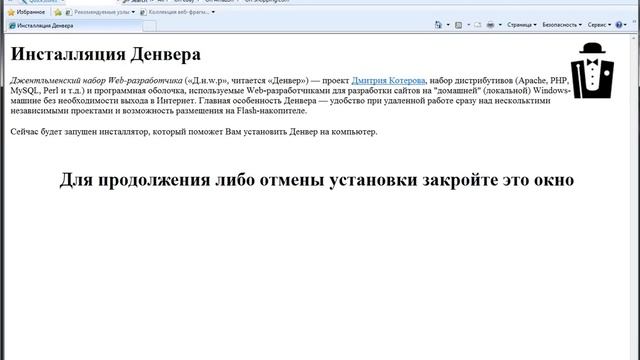Click the Print icon
This screenshot has width=640, height=360.
pos(490,25)
